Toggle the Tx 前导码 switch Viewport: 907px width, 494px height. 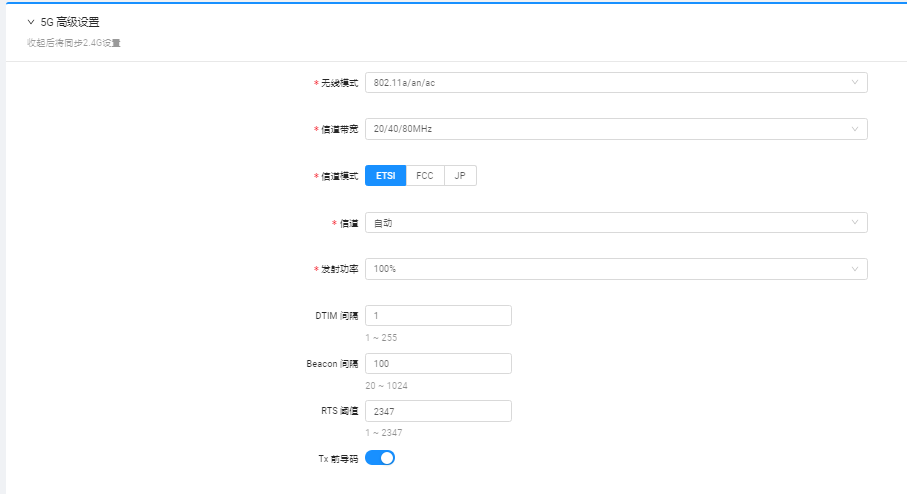(x=380, y=458)
